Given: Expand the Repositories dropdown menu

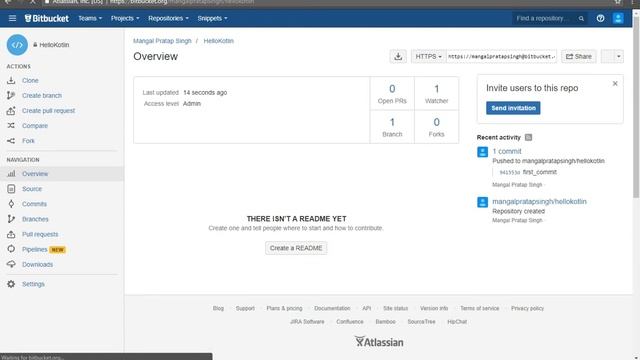Looking at the screenshot, I should pos(168,18).
